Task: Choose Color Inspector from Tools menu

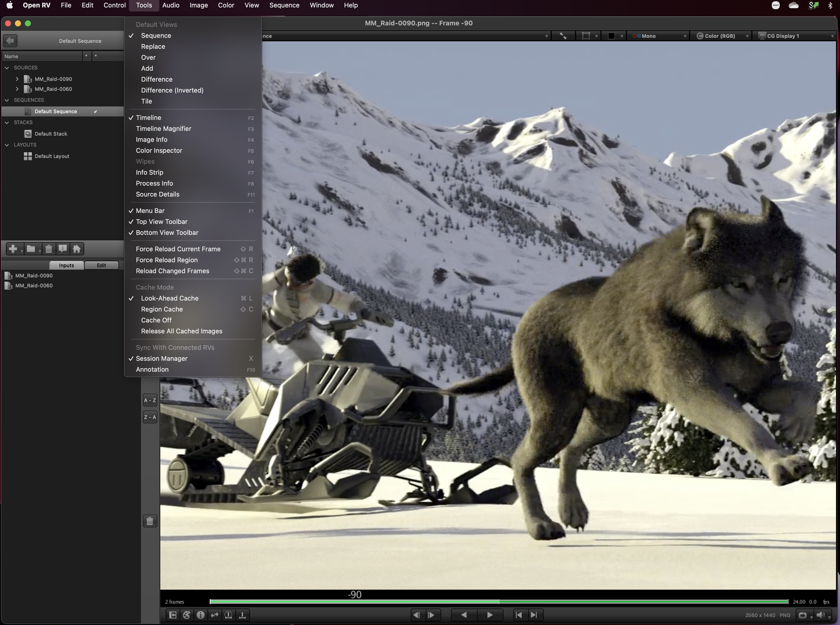Action: tap(159, 151)
